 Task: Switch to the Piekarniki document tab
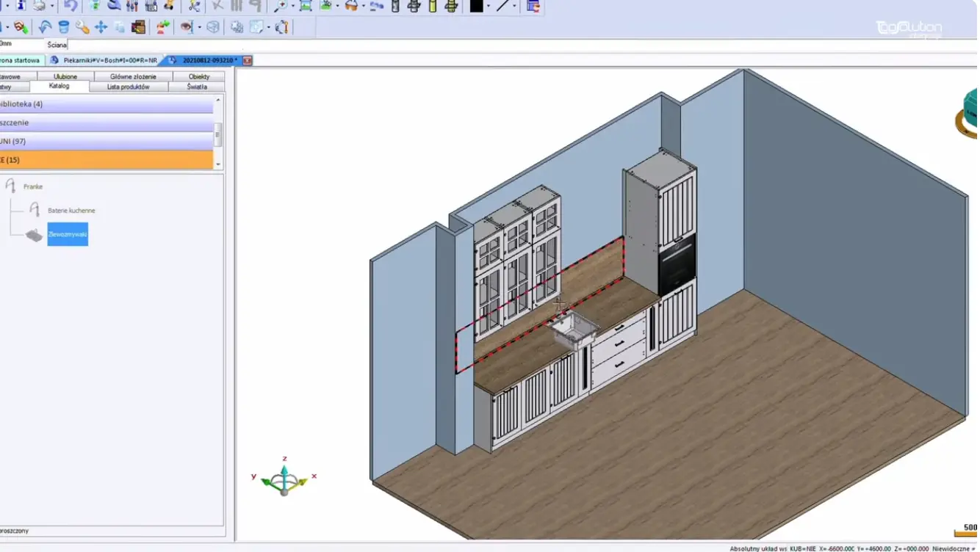[109, 60]
